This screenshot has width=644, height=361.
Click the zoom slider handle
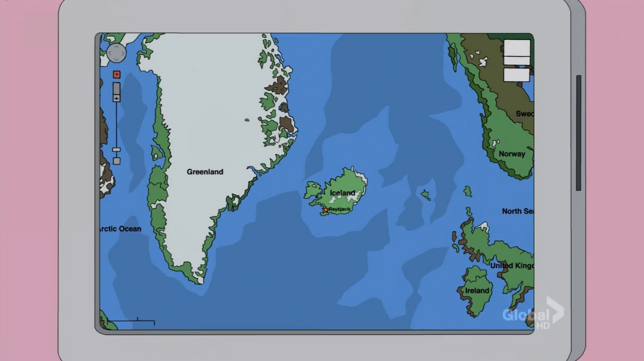[116, 150]
